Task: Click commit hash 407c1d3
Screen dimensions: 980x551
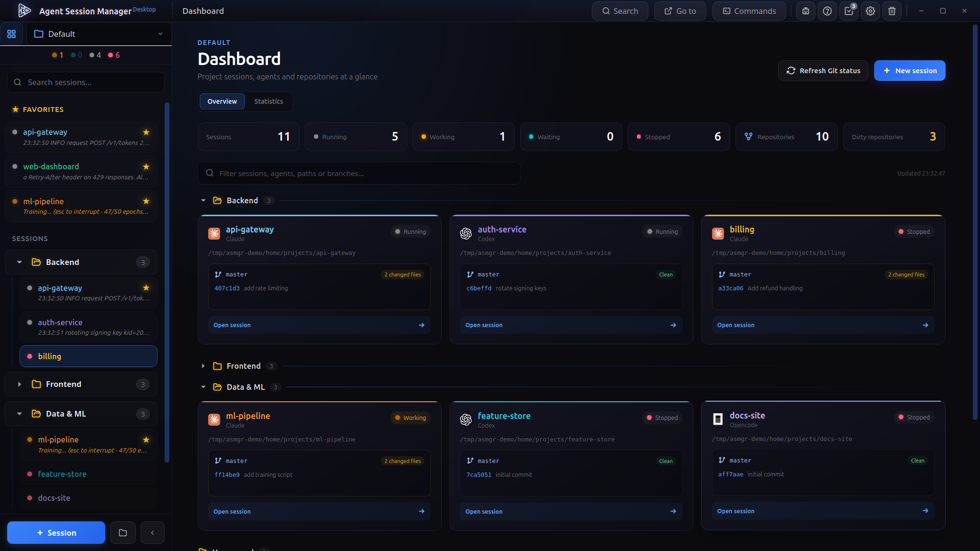Action: pos(227,288)
